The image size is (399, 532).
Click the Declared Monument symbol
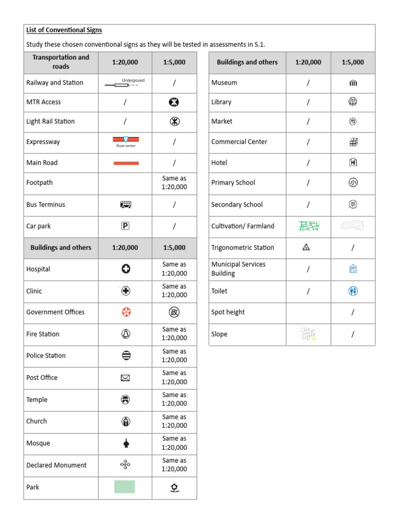[125, 465]
